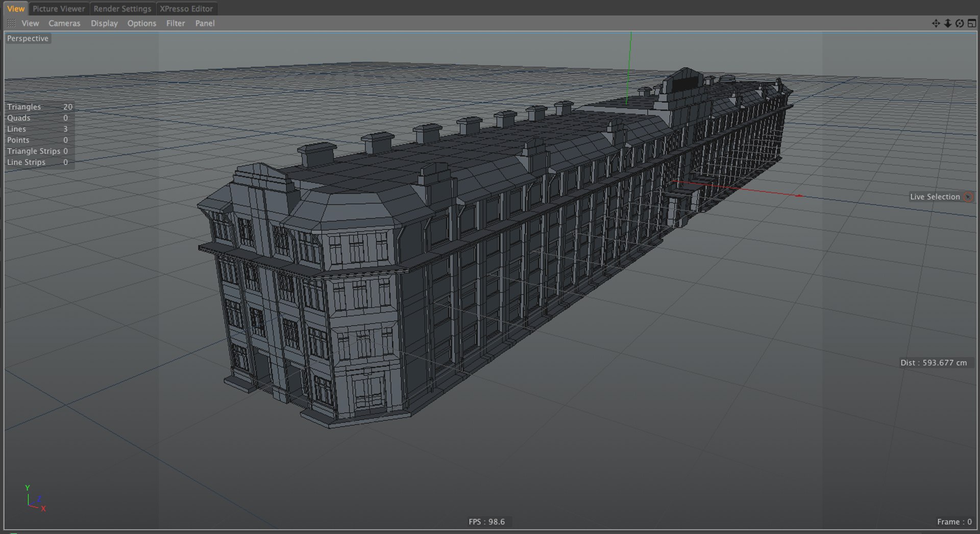
Task: Click the Line Strips 0 statistic
Action: pos(37,162)
